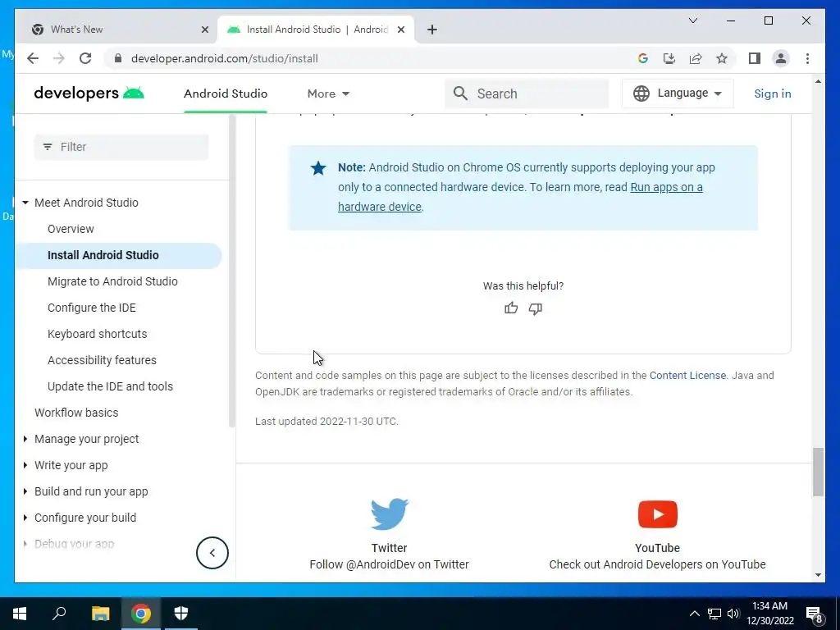Open the Language dropdown
The image size is (840, 630).
point(678,94)
